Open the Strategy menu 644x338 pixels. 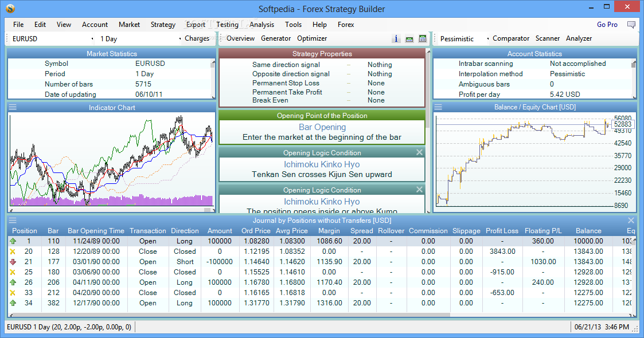pyautogui.click(x=163, y=25)
